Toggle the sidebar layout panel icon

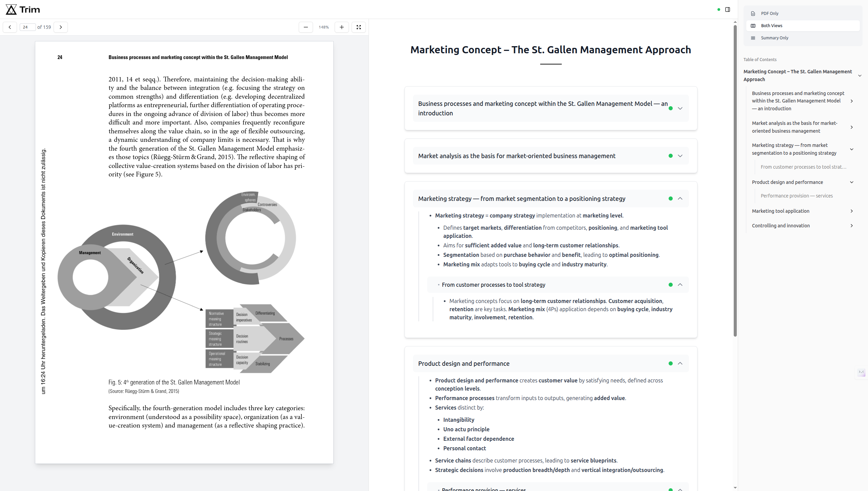(727, 10)
